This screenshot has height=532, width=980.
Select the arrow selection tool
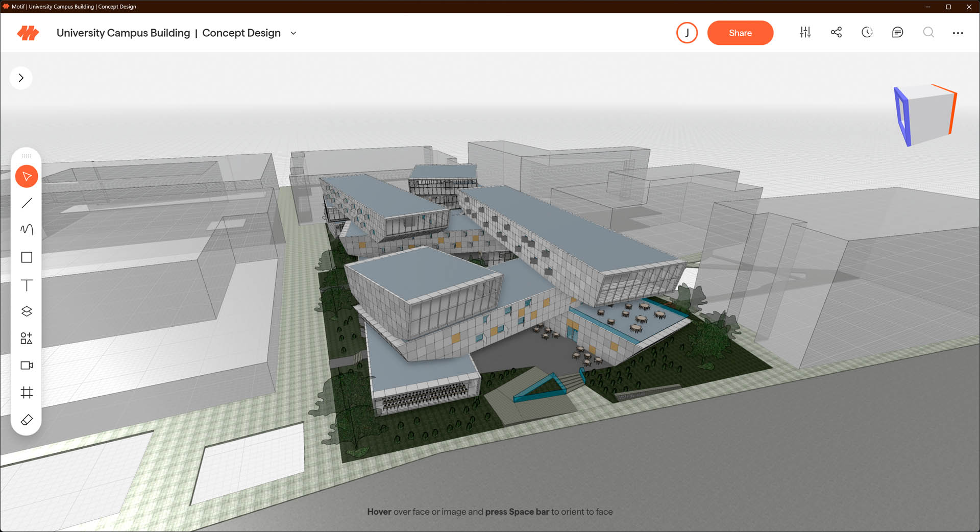tap(27, 177)
